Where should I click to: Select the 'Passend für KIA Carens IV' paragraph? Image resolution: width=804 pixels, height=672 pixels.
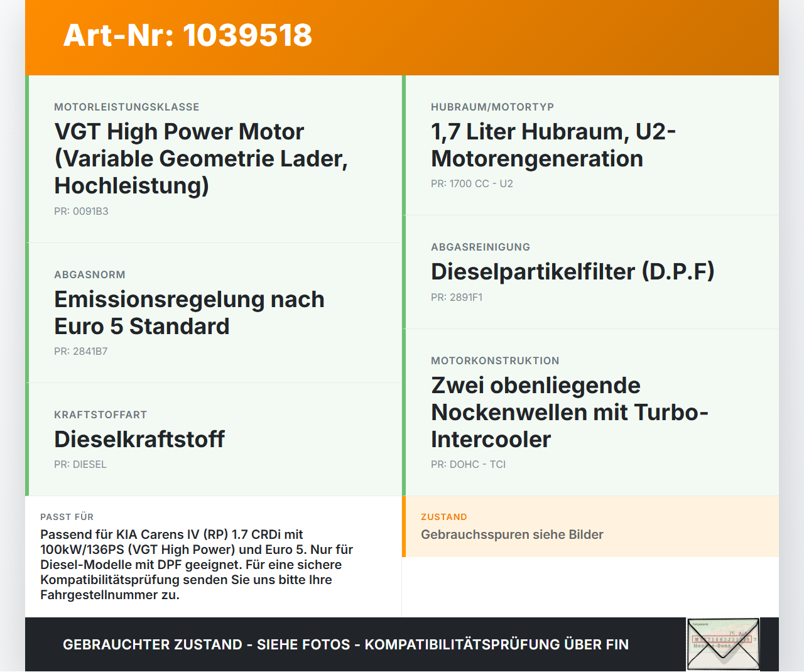coord(197,565)
